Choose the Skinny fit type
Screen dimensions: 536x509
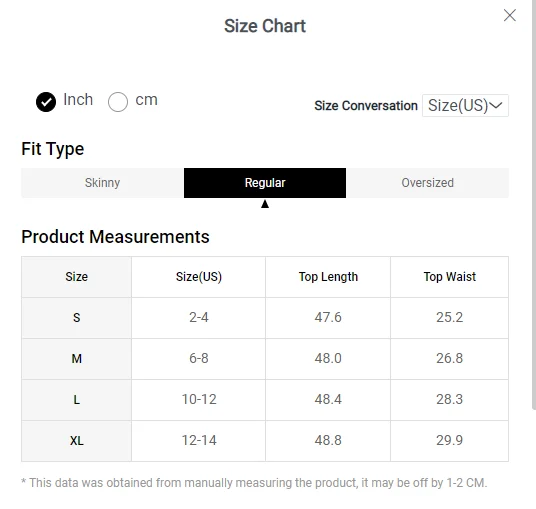(103, 183)
